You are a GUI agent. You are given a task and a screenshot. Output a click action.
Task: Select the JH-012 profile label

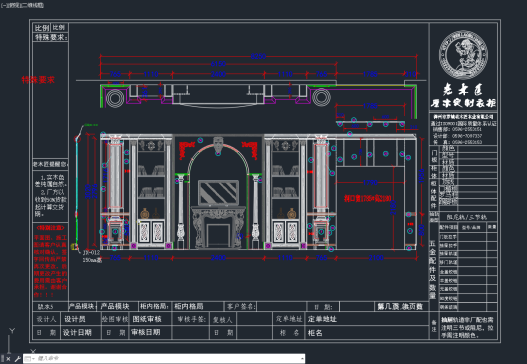tap(91, 252)
